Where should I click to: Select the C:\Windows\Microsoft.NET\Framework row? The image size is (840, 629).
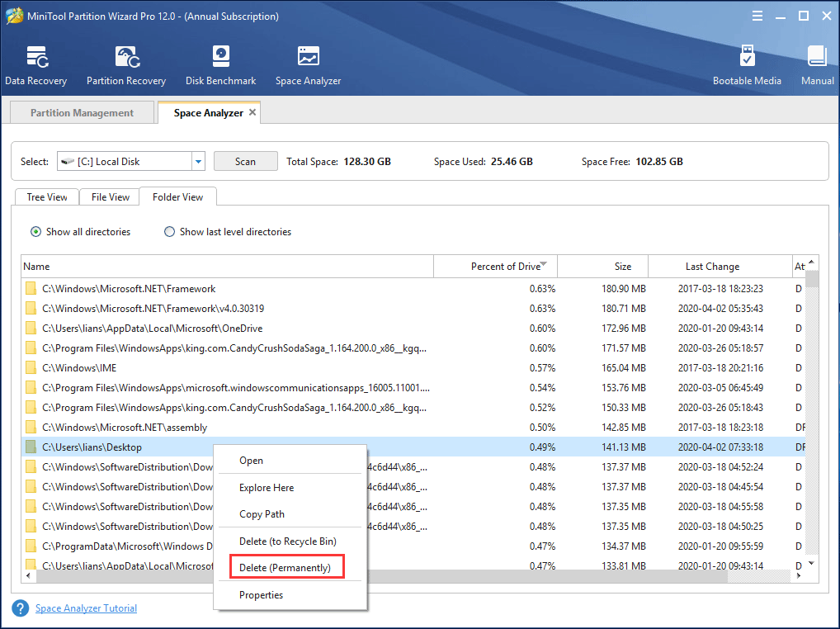pyautogui.click(x=413, y=289)
